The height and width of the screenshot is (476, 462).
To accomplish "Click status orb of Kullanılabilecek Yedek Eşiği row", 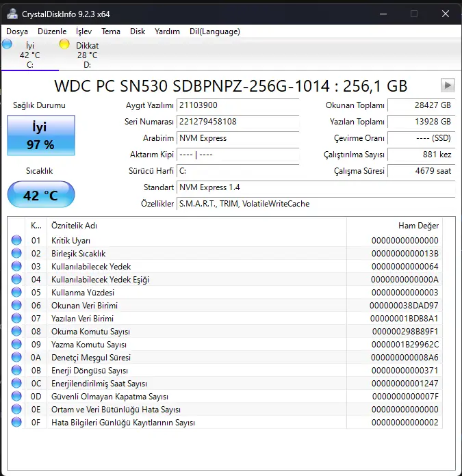I will [x=16, y=279].
